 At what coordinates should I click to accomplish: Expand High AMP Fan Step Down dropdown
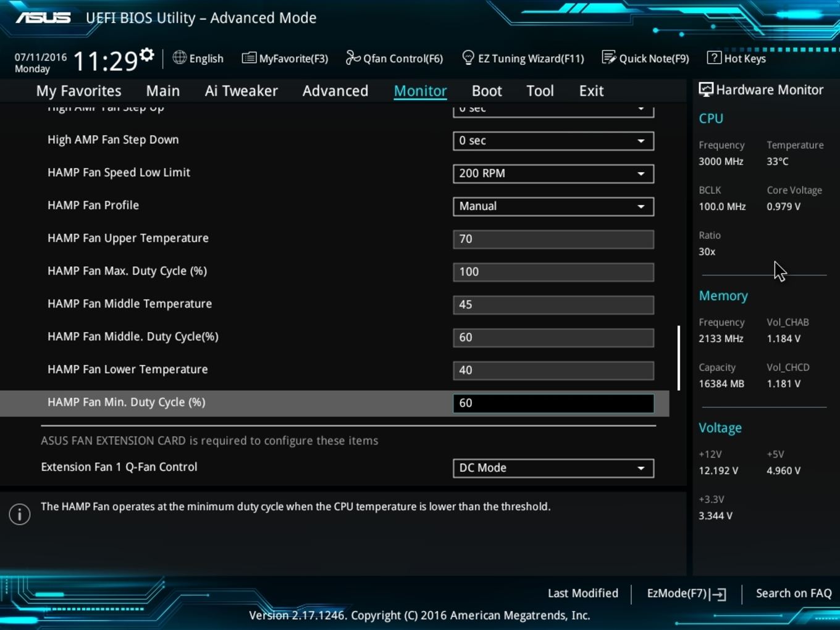[x=553, y=141]
